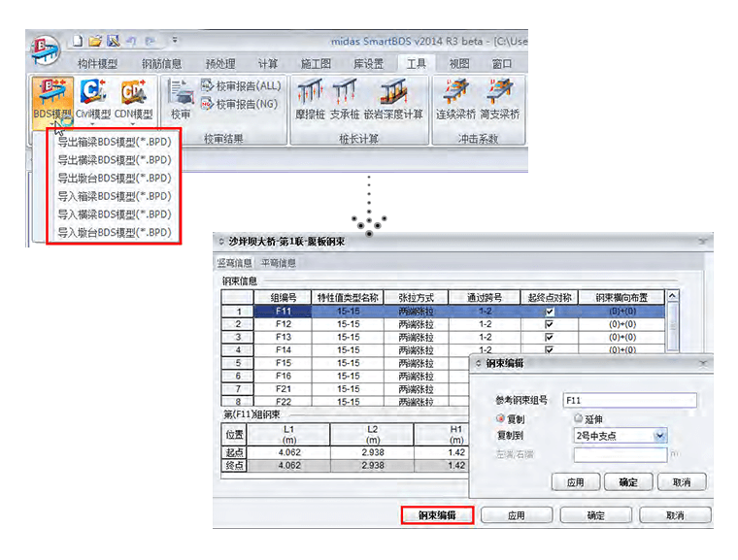
Task: Click the SmartBDS application logo button
Action: 46,50
